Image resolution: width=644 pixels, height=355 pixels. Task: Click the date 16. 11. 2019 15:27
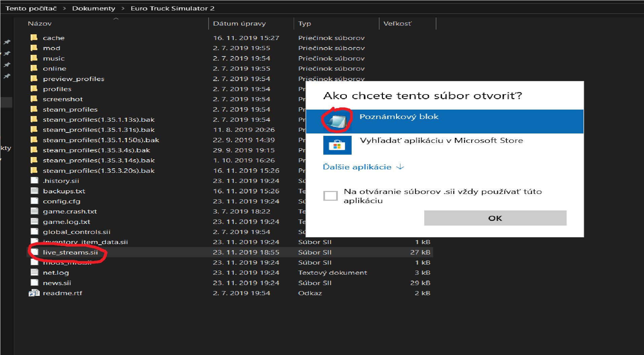pos(246,38)
